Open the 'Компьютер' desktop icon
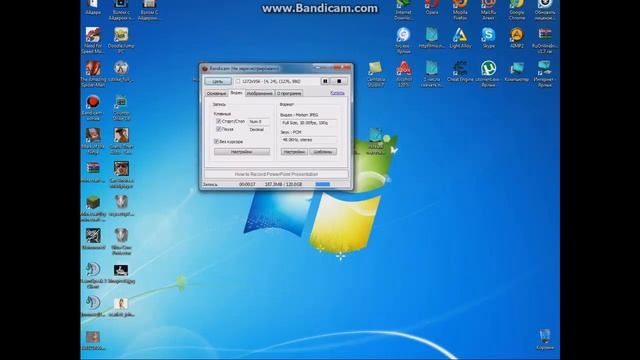Image resolution: width=640 pixels, height=360 pixels. (517, 71)
